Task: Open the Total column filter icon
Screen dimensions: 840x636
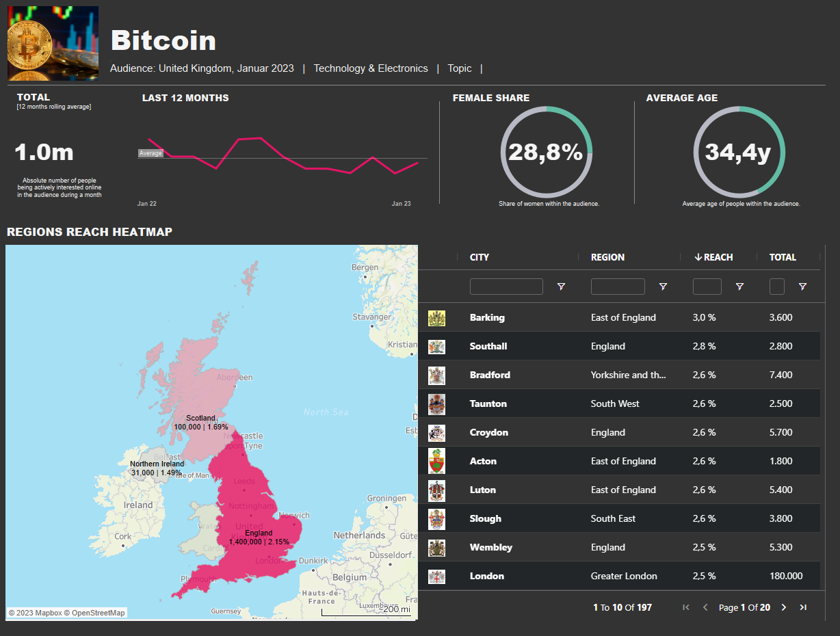Action: tap(802, 287)
